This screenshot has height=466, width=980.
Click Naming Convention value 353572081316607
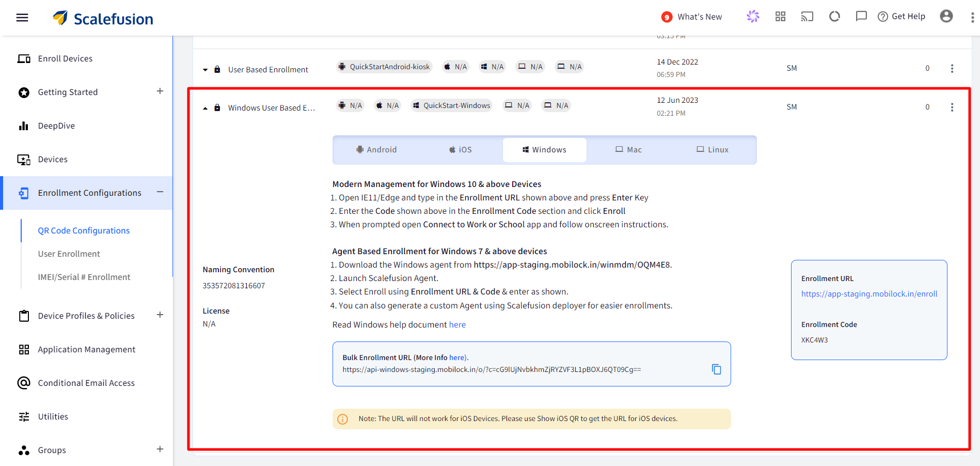coord(234,286)
